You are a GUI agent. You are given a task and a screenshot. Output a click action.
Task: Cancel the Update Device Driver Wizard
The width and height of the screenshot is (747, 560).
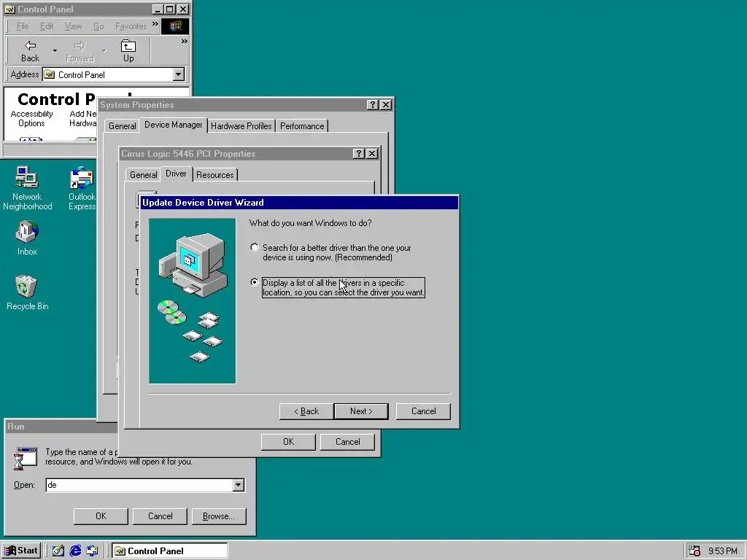tap(423, 411)
